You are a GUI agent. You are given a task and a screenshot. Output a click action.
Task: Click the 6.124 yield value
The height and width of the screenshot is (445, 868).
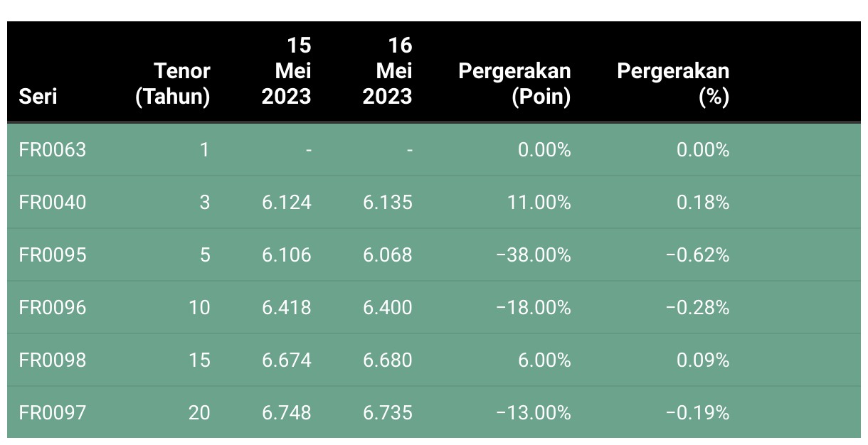point(287,203)
